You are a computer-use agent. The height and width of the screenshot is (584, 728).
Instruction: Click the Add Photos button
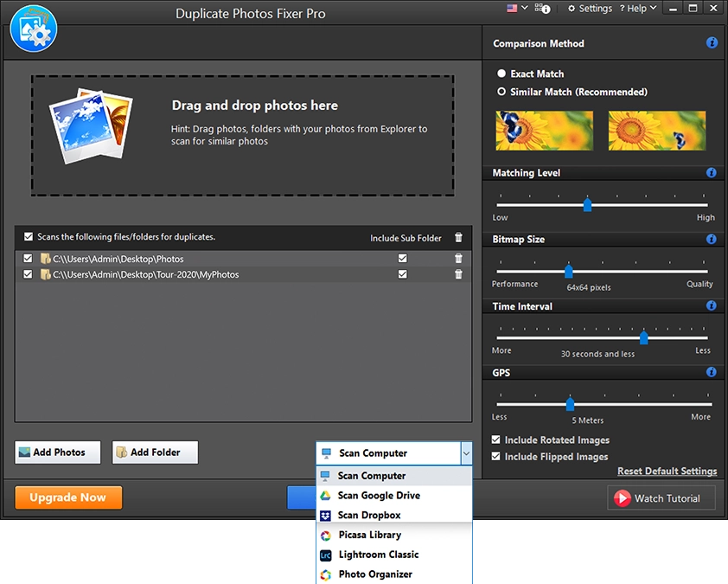click(58, 452)
